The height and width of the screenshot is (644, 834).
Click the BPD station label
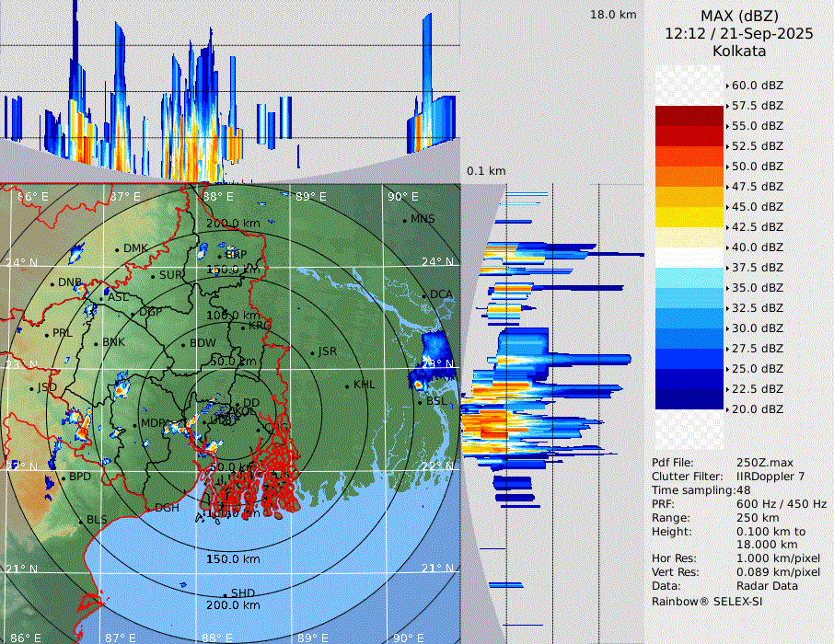pos(80,477)
